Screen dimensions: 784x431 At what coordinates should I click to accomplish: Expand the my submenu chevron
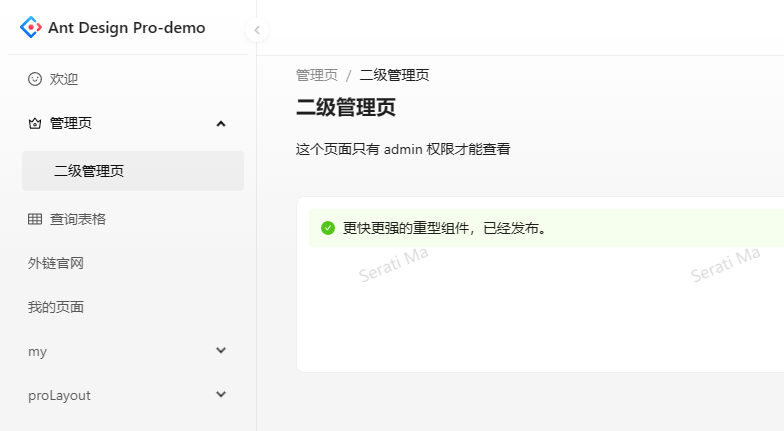tap(221, 351)
